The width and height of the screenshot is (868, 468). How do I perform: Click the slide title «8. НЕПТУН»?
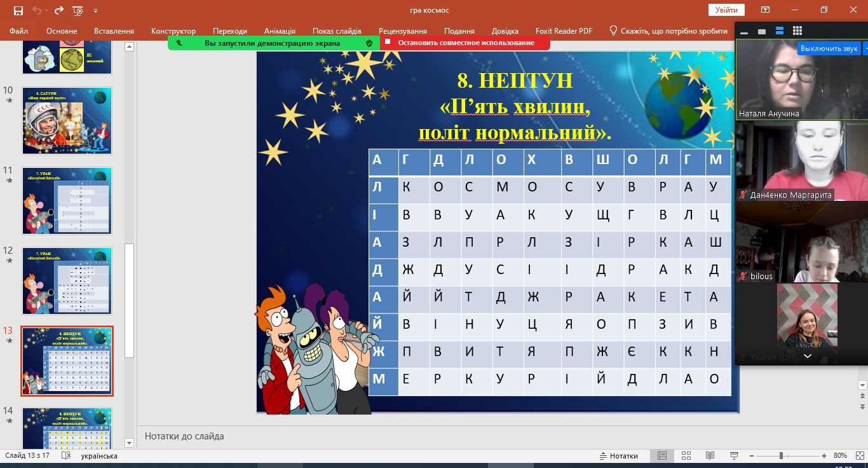click(x=515, y=81)
